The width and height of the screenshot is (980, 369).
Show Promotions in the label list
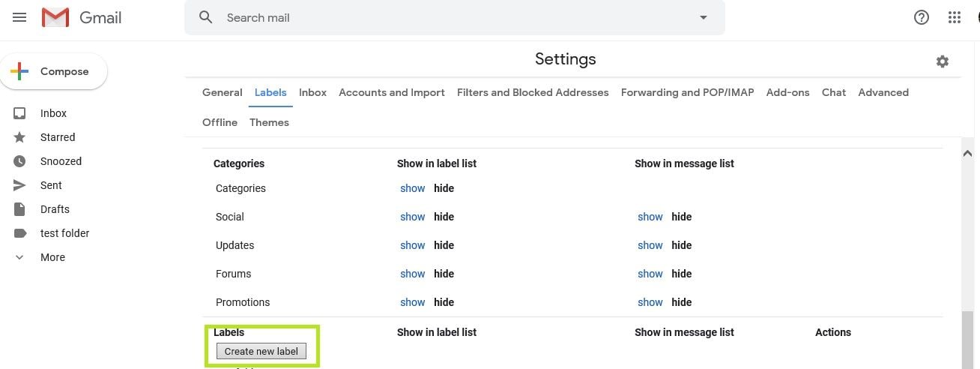pyautogui.click(x=413, y=302)
